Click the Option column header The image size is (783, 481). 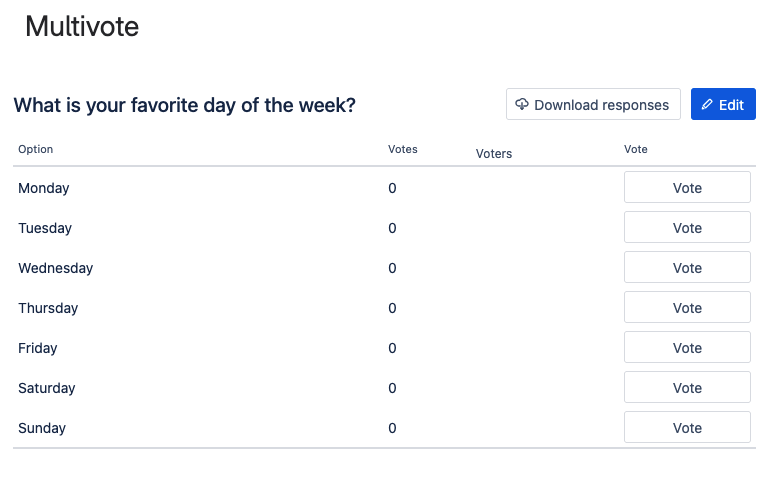pyautogui.click(x=36, y=150)
